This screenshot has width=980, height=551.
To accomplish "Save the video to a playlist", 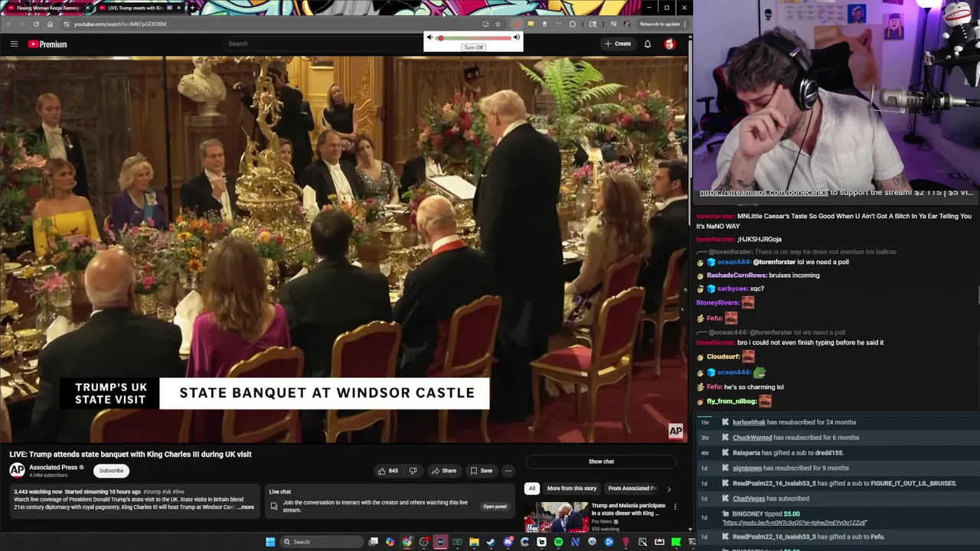I will tap(482, 471).
